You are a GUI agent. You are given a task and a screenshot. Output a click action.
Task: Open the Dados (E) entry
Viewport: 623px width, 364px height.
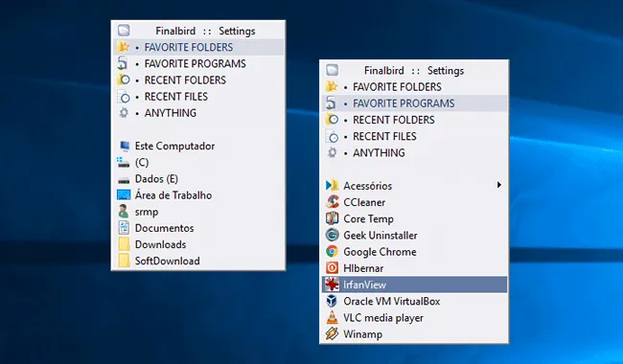198,179
